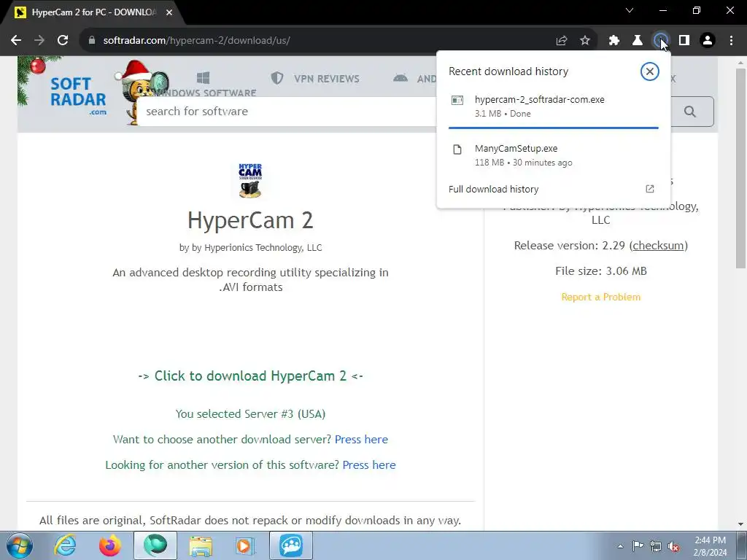Reload the page with the refresh icon
The image size is (747, 560).
[63, 41]
